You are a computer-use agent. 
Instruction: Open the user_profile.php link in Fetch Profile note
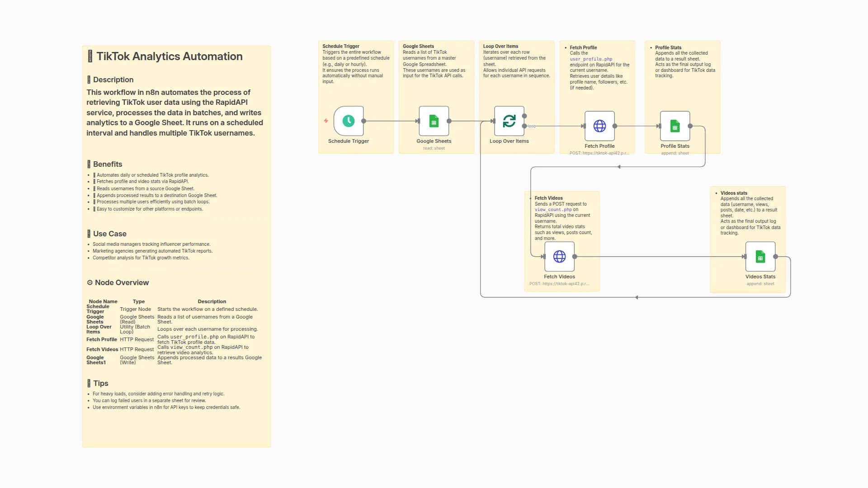(591, 59)
